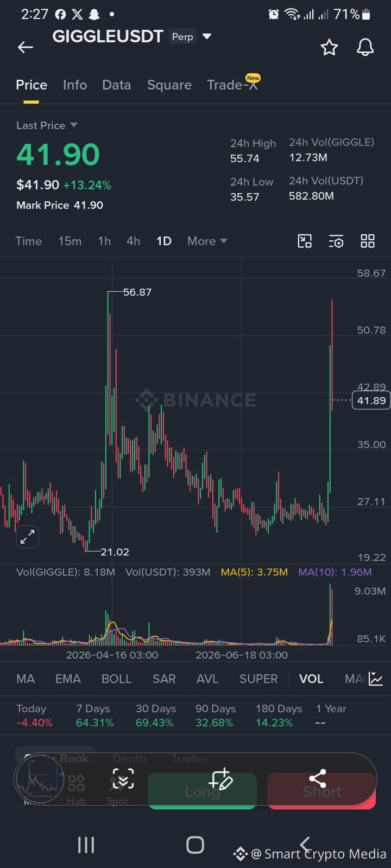The image size is (391, 868).
Task: Enable the MA indicator
Action: click(26, 679)
